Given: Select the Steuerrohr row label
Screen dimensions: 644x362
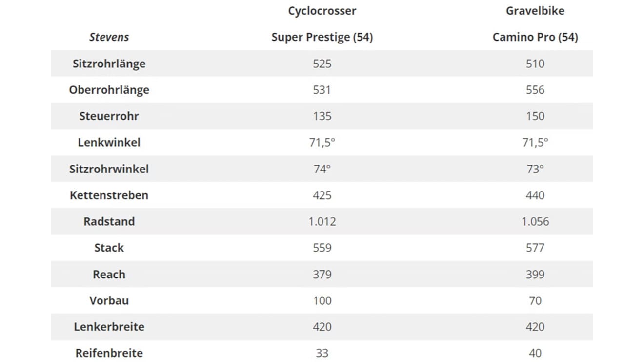Looking at the screenshot, I should pos(109,116).
